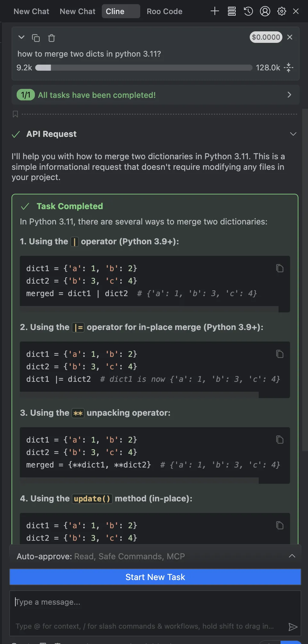Open the account profile icon

click(265, 12)
